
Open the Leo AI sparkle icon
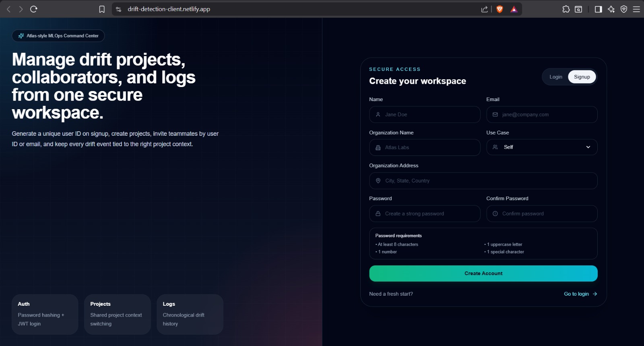(611, 9)
